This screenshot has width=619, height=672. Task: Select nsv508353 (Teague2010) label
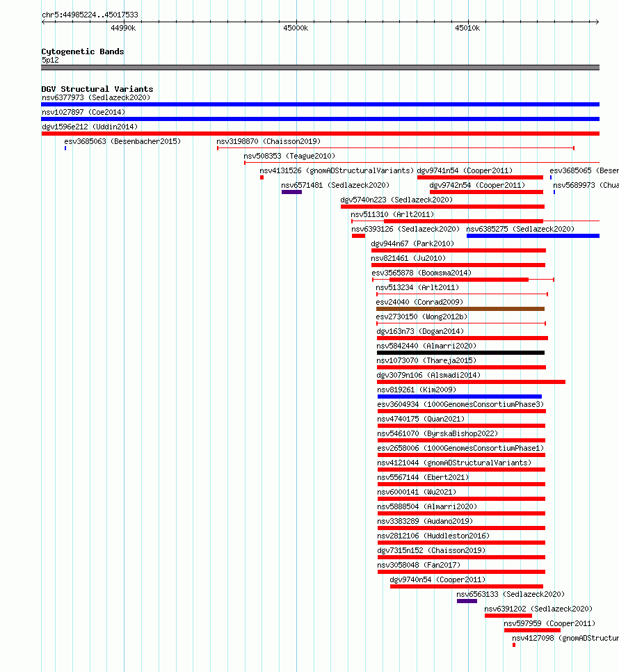pos(289,156)
